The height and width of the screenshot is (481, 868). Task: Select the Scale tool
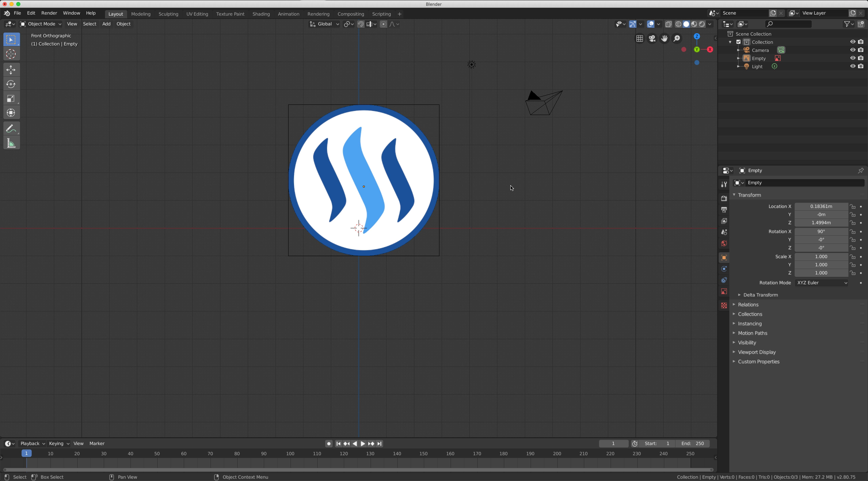(x=11, y=99)
